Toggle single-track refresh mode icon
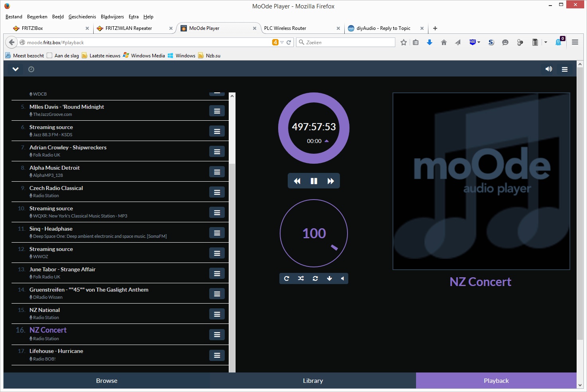This screenshot has height=392, width=587. click(x=315, y=278)
